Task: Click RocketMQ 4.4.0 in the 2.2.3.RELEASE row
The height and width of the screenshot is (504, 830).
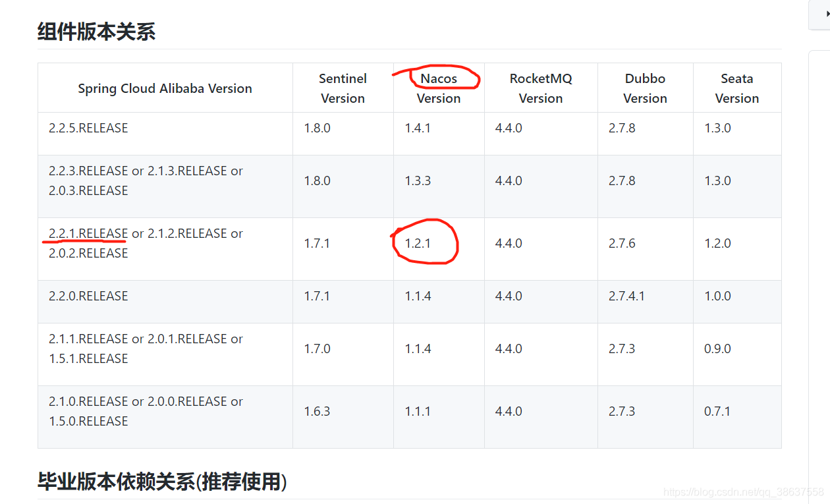Action: [x=541, y=186]
